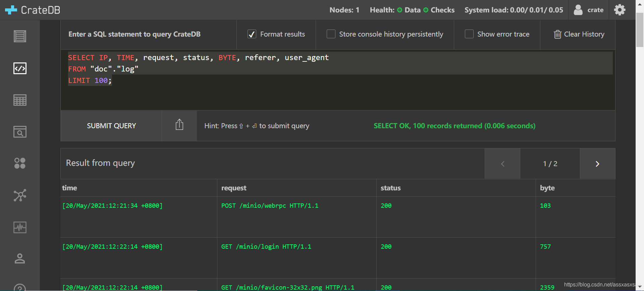Click the System load status text
The height and width of the screenshot is (291, 644).
514,10
